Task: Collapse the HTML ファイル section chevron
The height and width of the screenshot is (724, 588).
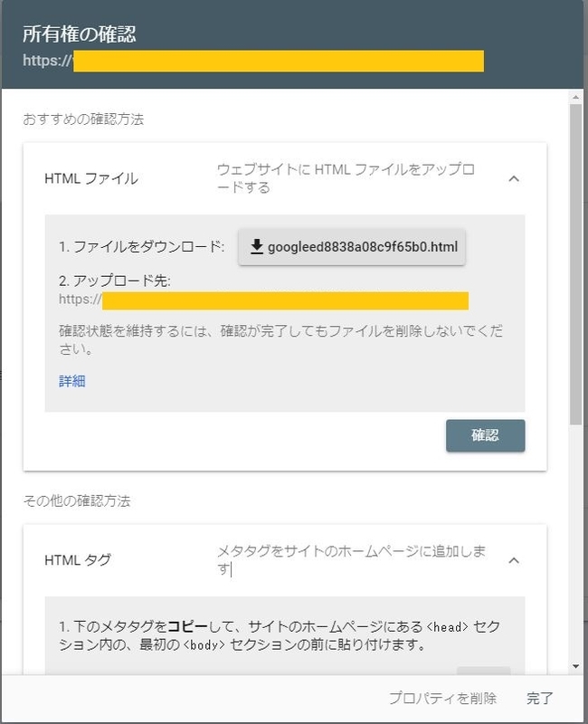Action: [x=514, y=178]
